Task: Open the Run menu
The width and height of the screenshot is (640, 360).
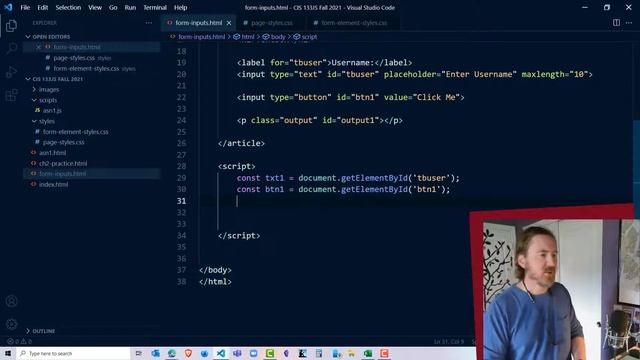Action: [x=130, y=7]
